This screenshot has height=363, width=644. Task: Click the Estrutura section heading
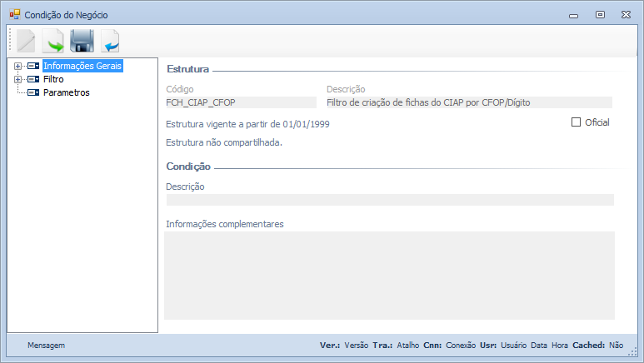pos(187,69)
